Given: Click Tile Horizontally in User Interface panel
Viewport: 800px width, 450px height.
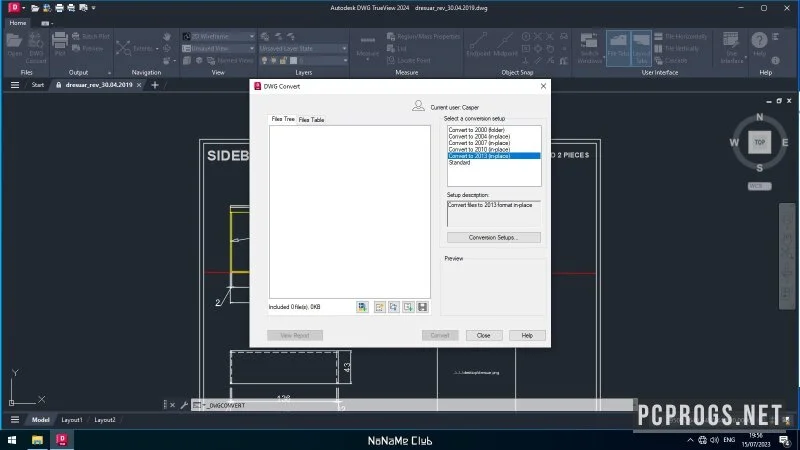Looking at the screenshot, I should [682, 36].
